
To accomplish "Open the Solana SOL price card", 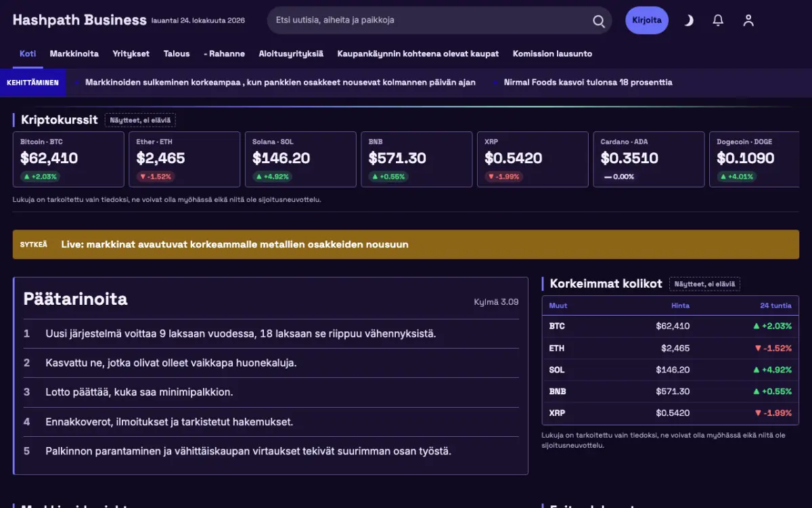I will [x=300, y=159].
